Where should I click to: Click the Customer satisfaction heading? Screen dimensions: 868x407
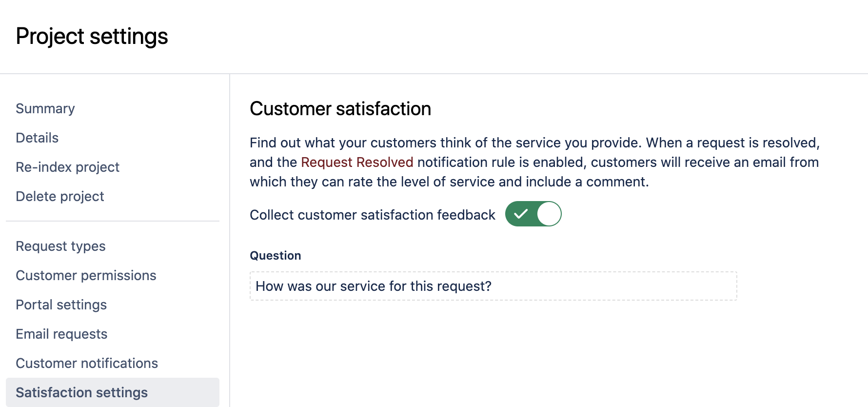[x=340, y=109]
